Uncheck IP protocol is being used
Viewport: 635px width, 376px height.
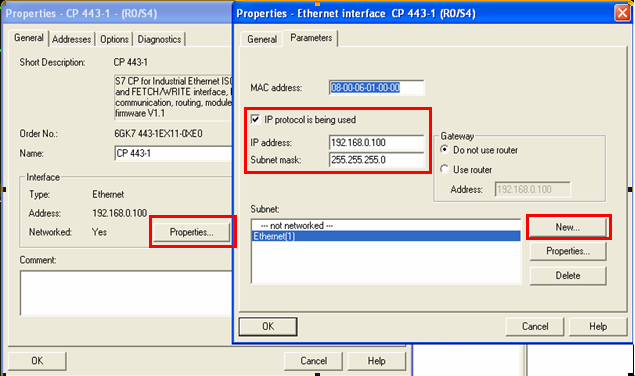coord(255,119)
